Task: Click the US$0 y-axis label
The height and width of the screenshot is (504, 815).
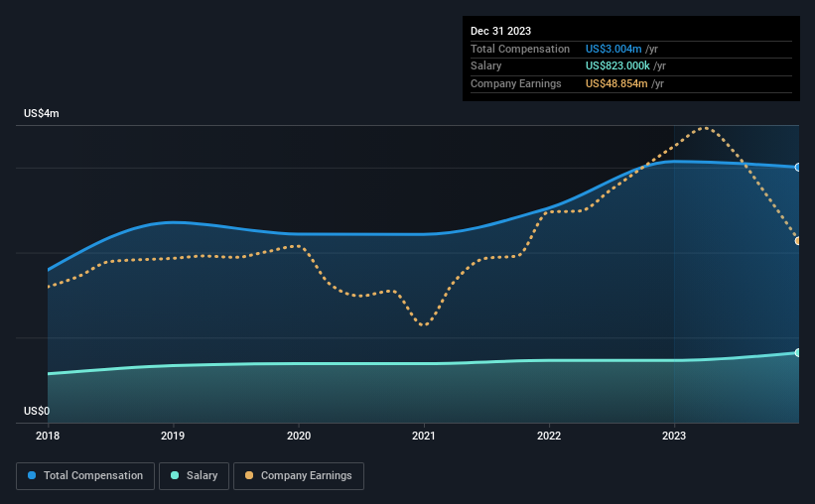Action: pos(37,411)
